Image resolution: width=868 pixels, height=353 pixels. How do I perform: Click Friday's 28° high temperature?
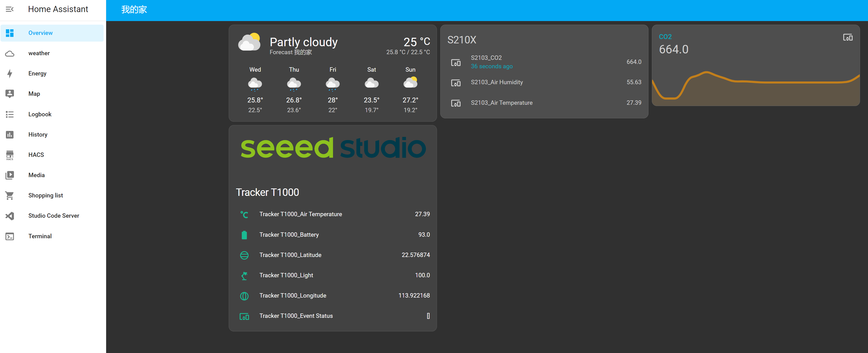tap(333, 100)
